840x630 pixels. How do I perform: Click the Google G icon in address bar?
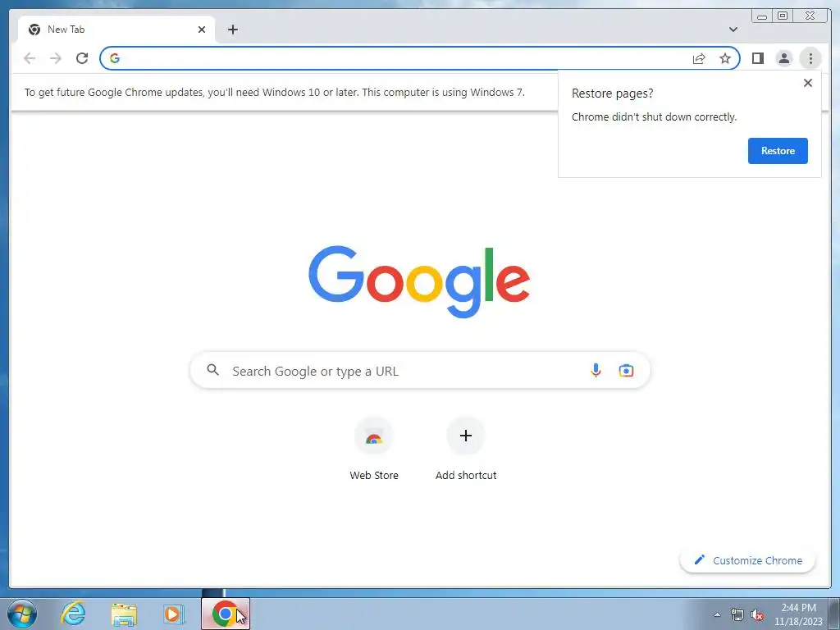click(115, 58)
